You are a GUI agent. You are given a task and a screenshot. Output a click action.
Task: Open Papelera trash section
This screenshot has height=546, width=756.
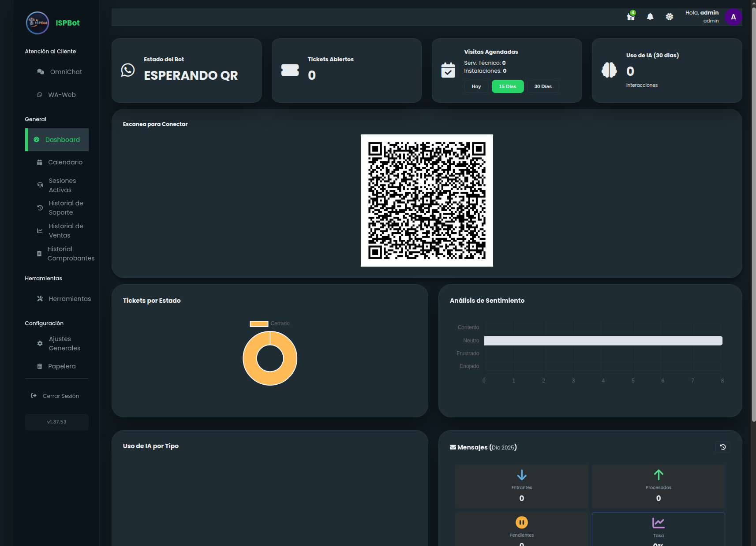click(x=56, y=366)
